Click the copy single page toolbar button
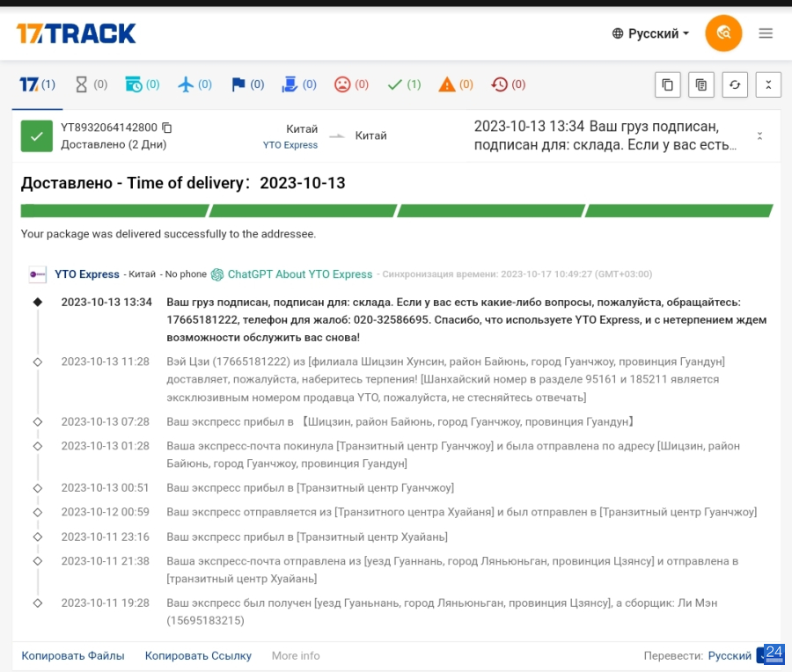 click(668, 84)
